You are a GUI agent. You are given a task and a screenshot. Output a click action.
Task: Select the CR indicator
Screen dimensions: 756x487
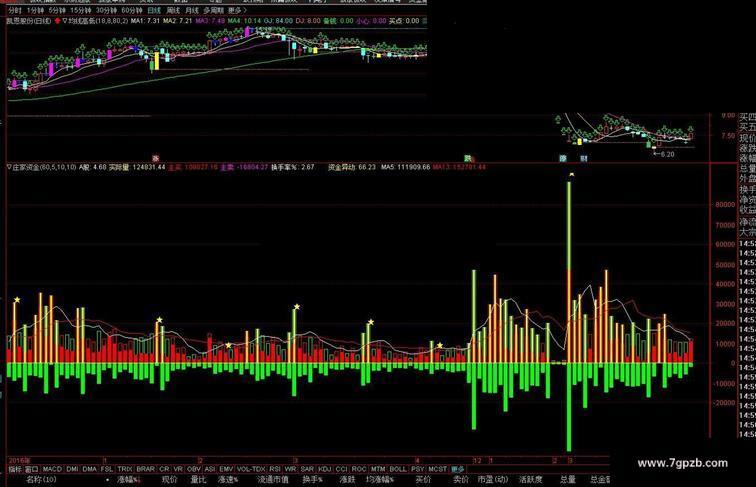pos(164,469)
